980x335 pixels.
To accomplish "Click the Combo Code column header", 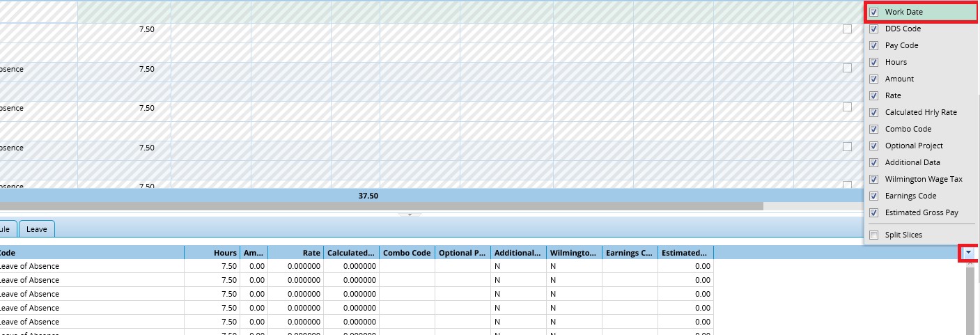I will [x=407, y=253].
